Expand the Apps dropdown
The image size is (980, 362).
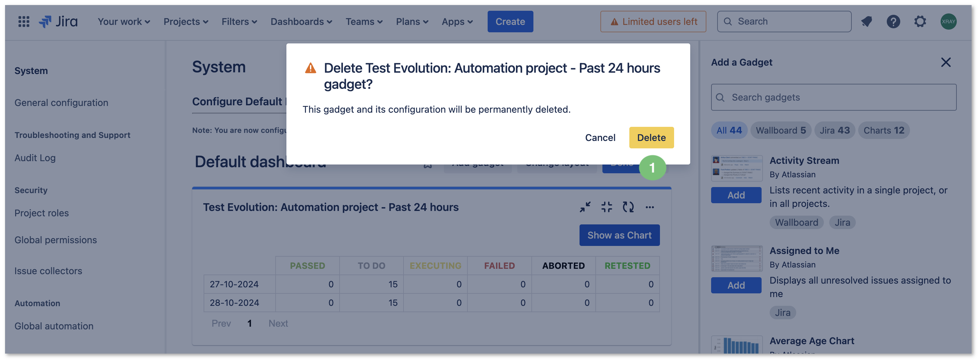pyautogui.click(x=457, y=22)
